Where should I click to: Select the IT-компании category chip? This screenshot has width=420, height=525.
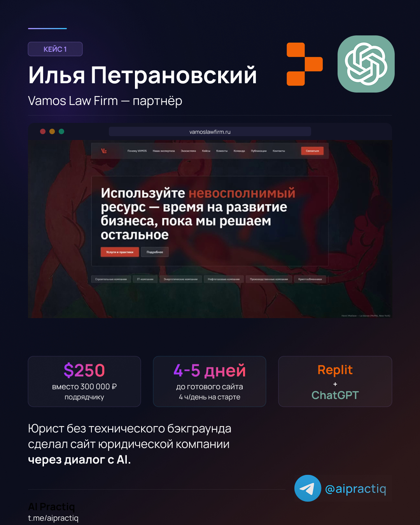point(145,279)
